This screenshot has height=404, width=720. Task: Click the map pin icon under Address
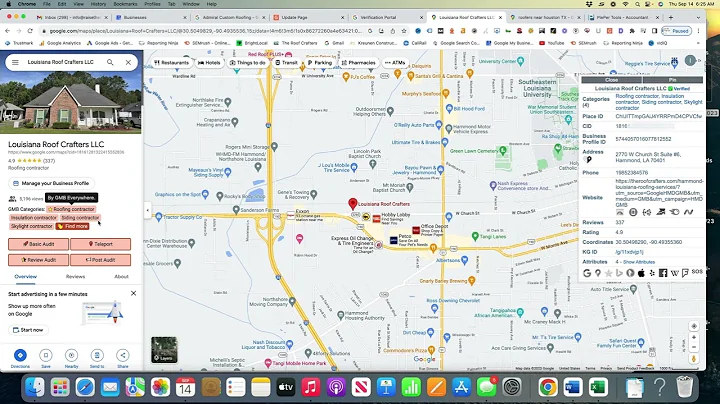click(x=589, y=160)
